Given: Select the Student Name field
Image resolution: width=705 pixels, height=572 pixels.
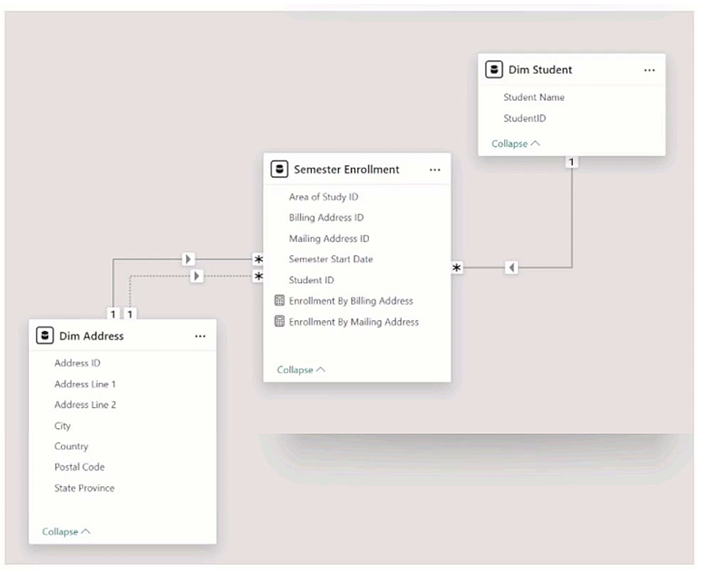Looking at the screenshot, I should pos(534,98).
